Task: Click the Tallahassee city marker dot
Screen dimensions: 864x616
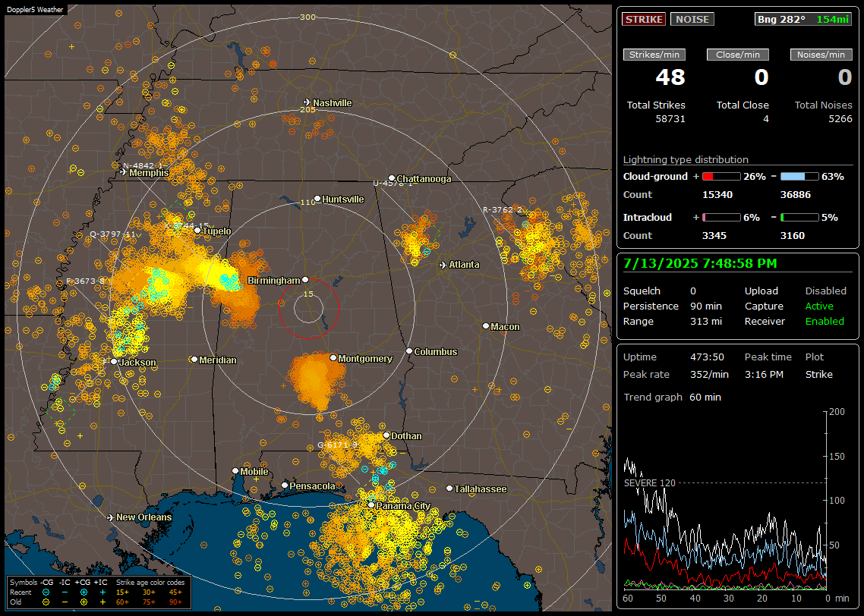Action: [449, 489]
